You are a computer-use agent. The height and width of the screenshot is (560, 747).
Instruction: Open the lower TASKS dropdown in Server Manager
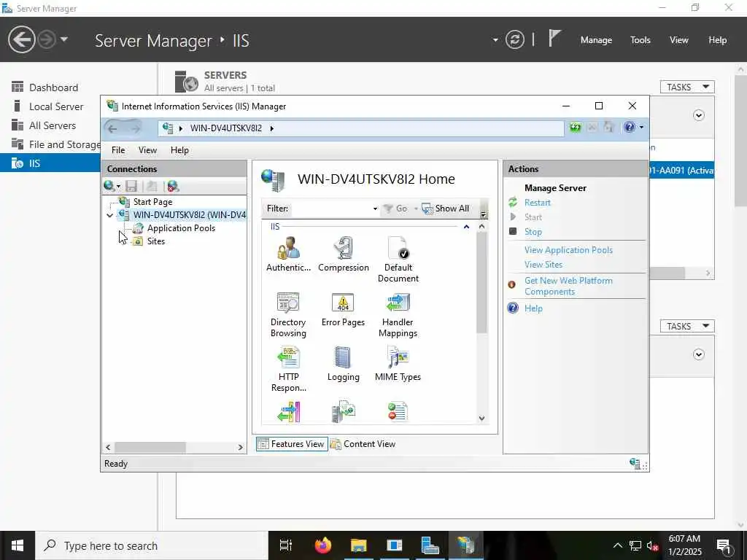(x=687, y=326)
